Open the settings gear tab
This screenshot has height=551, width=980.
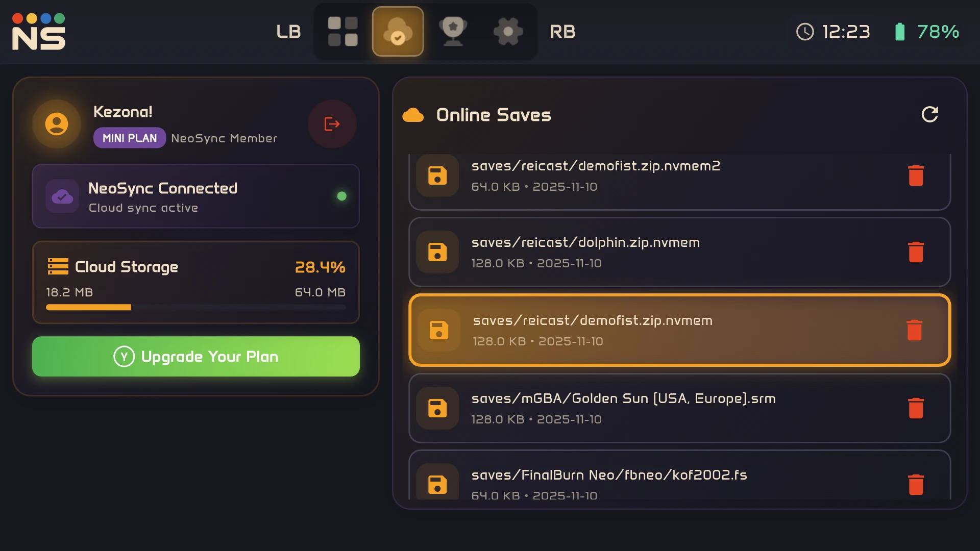pos(508,32)
